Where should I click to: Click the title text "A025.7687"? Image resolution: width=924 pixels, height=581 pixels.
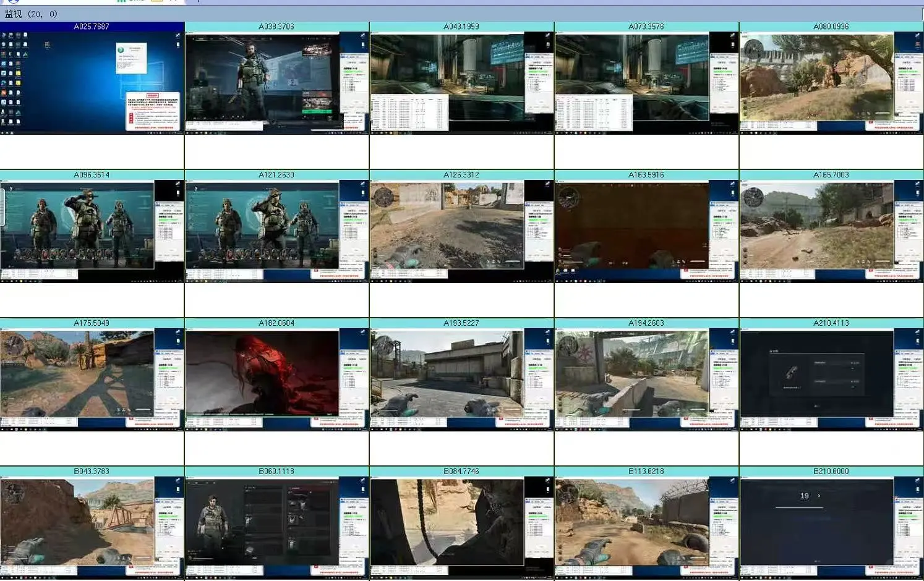[x=92, y=27]
